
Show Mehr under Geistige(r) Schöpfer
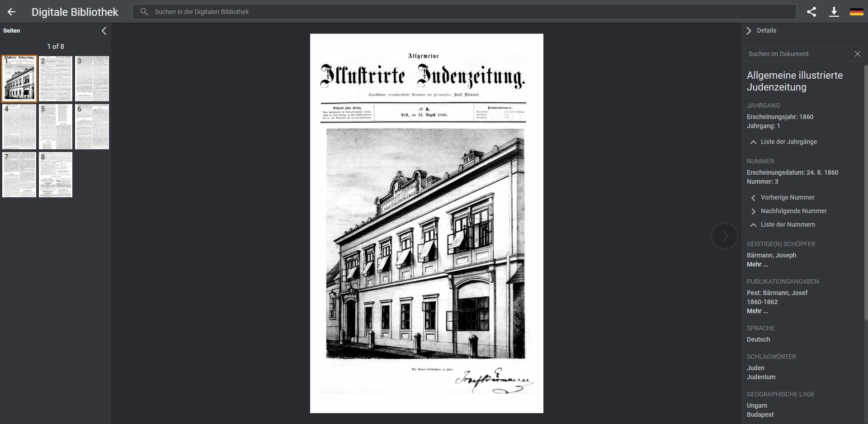(757, 264)
